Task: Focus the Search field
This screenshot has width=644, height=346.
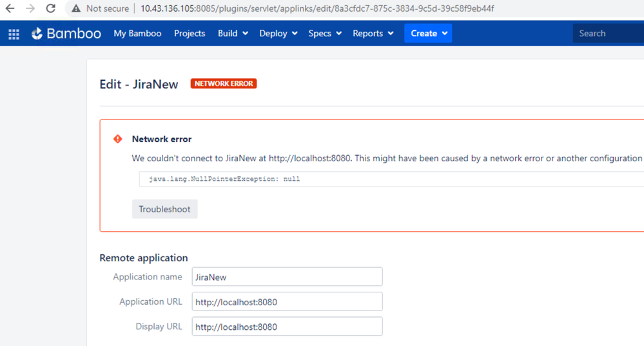Action: coord(609,34)
